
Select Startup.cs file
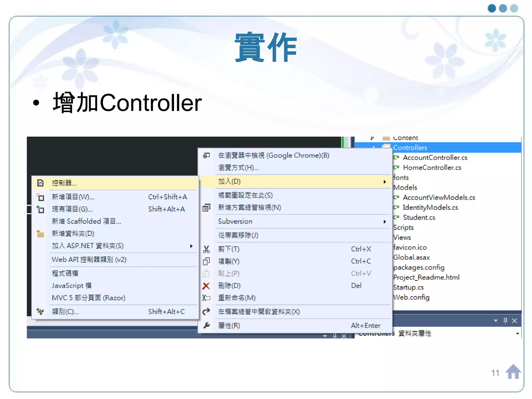pos(408,287)
